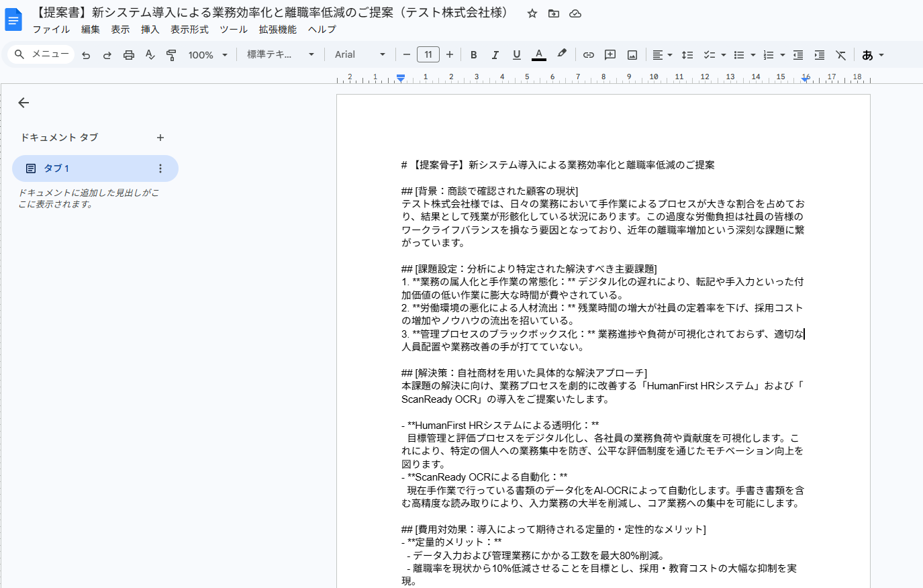Open the ヘルプ menu
The width and height of the screenshot is (923, 588).
[322, 30]
